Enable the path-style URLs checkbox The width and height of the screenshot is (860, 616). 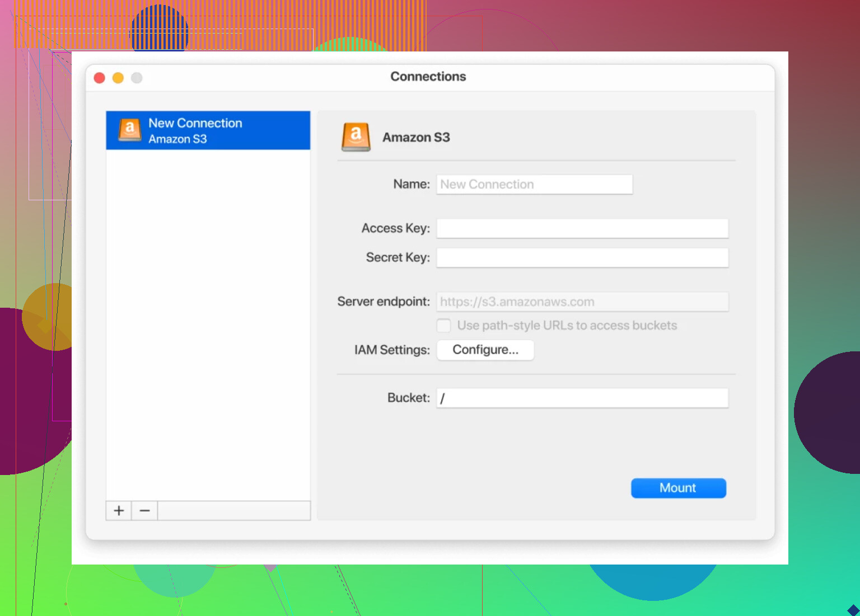point(443,326)
